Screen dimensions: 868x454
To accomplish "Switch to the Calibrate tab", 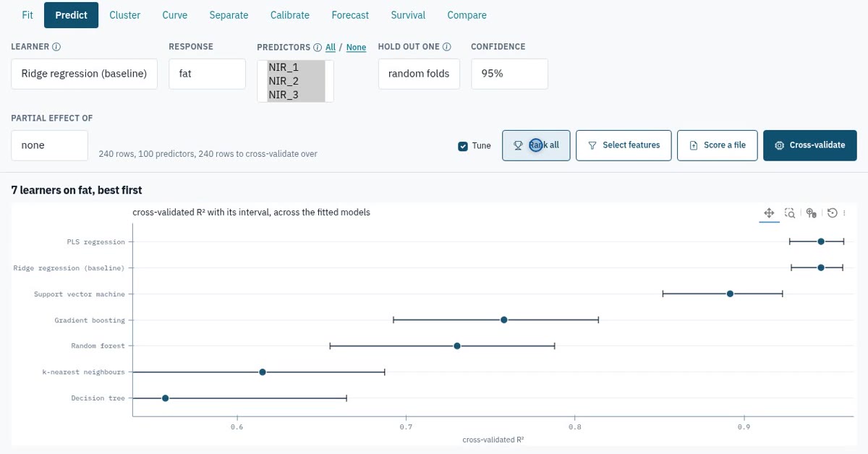I will [x=290, y=15].
